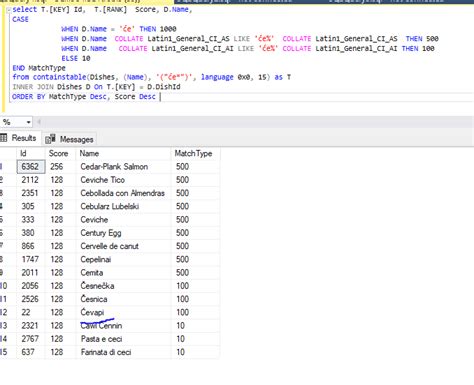Click the Name column header
Viewport: 474px width, 385px height.
pyautogui.click(x=124, y=153)
